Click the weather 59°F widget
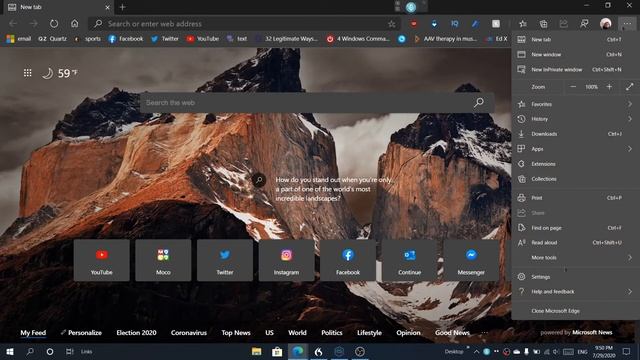 point(60,73)
